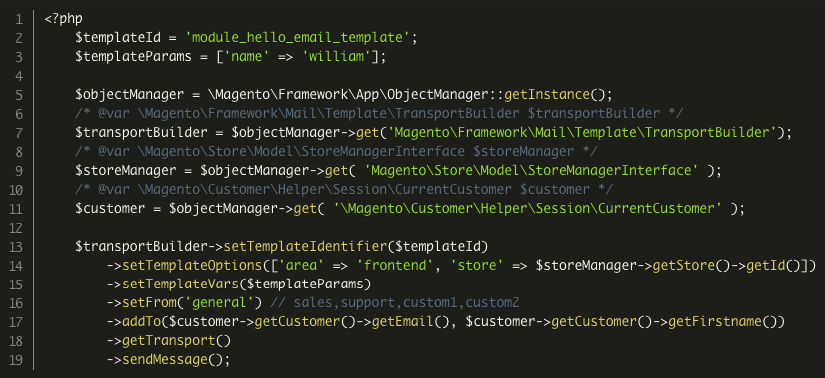This screenshot has width=825, height=378.
Task: Select the 'module_hello_email_template' string
Action: pyautogui.click(x=297, y=38)
